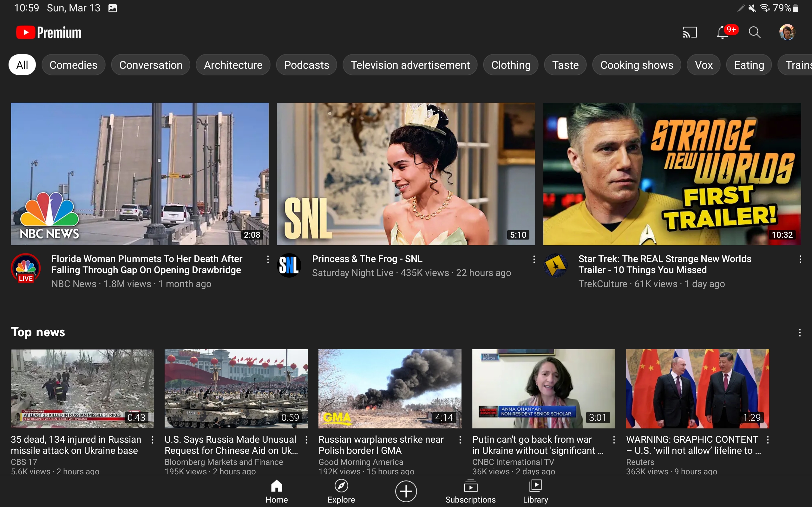Select the Cooking shows filter chip
The image size is (812, 507).
[637, 65]
